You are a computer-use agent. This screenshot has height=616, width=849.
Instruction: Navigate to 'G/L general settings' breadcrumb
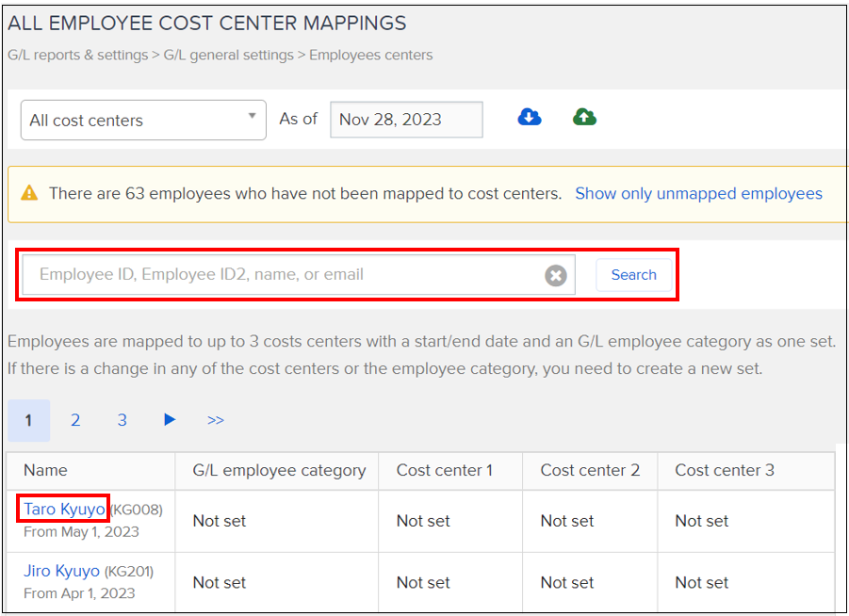(x=230, y=55)
